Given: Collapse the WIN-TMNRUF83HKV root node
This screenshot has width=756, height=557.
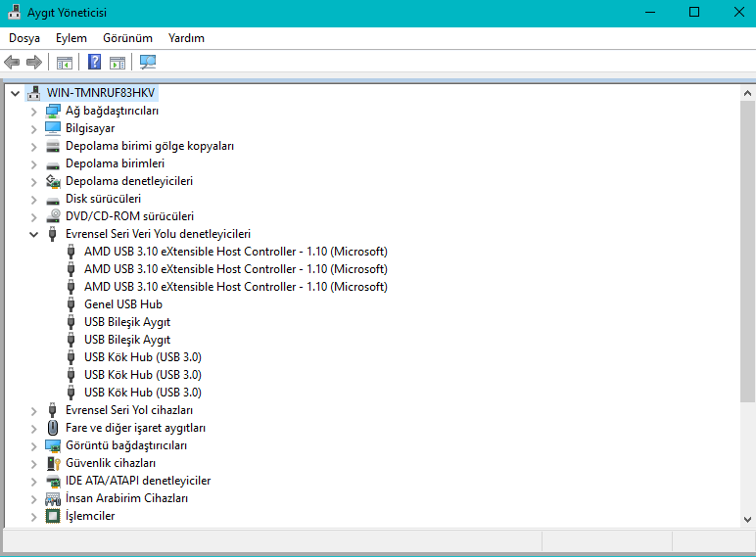Looking at the screenshot, I should [16, 93].
